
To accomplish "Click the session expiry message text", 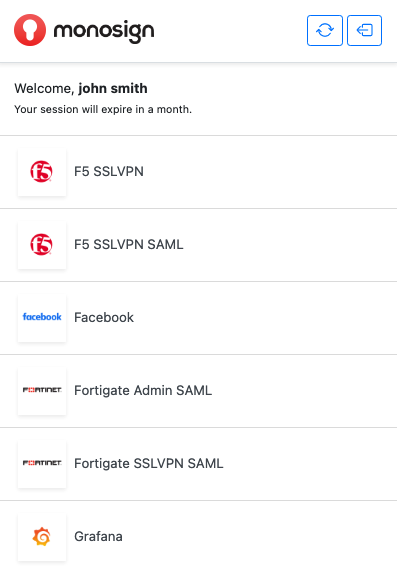I will (103, 109).
